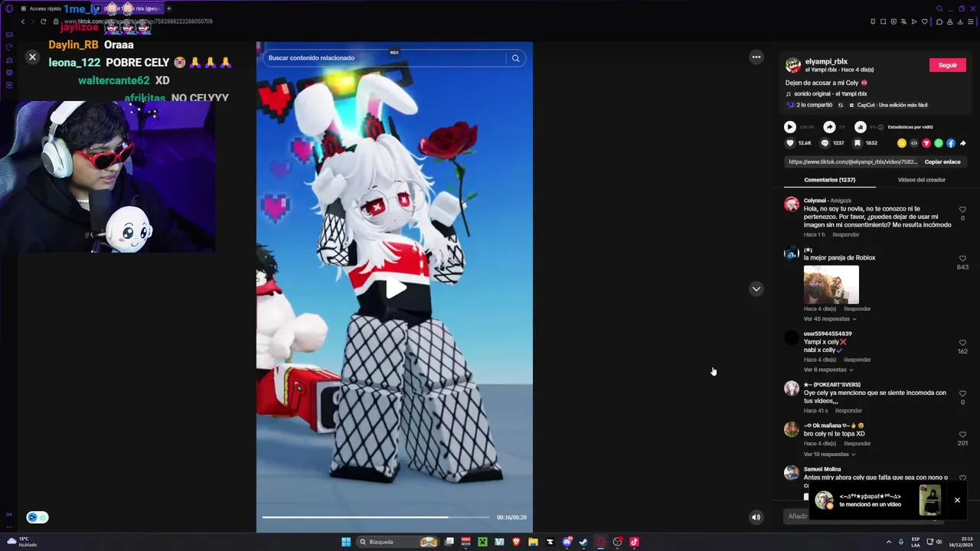Go to next video with down chevron
Screen dimensions: 980x551
click(756, 289)
